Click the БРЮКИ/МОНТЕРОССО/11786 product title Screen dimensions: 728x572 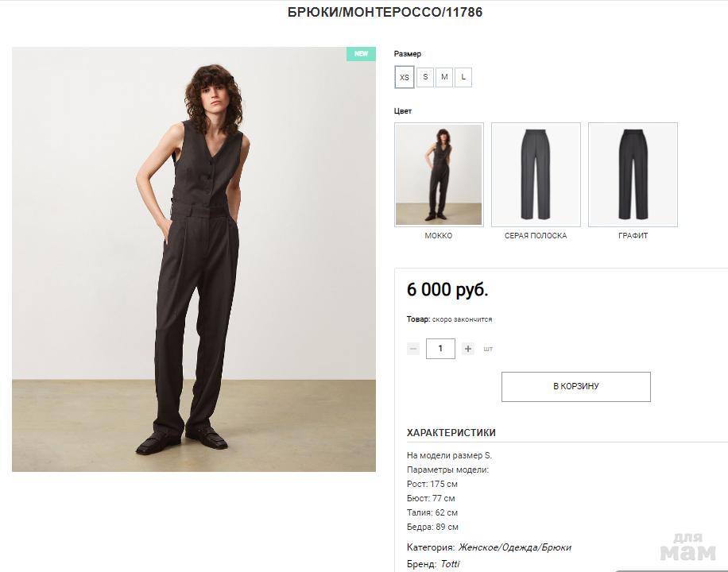[385, 13]
